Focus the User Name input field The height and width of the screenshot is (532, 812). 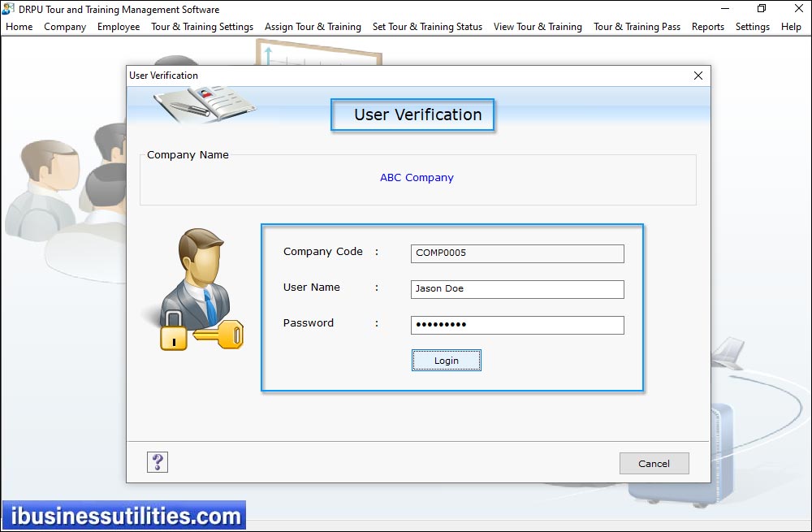(x=517, y=289)
